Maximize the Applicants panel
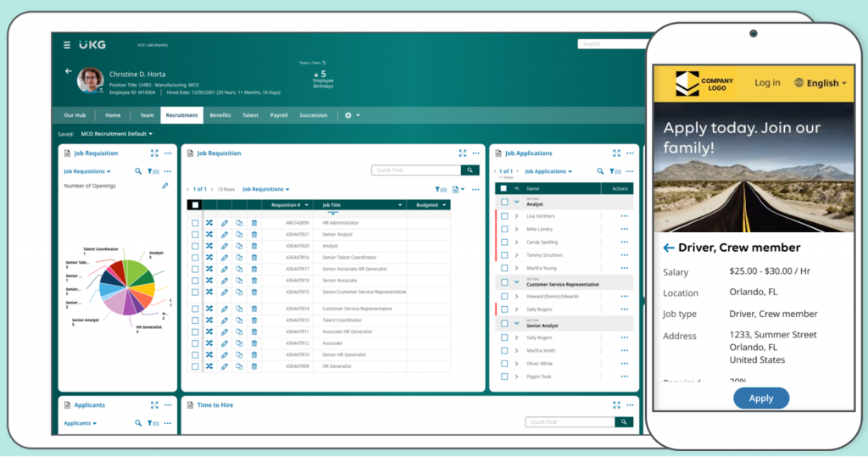The image size is (868, 457). (154, 405)
